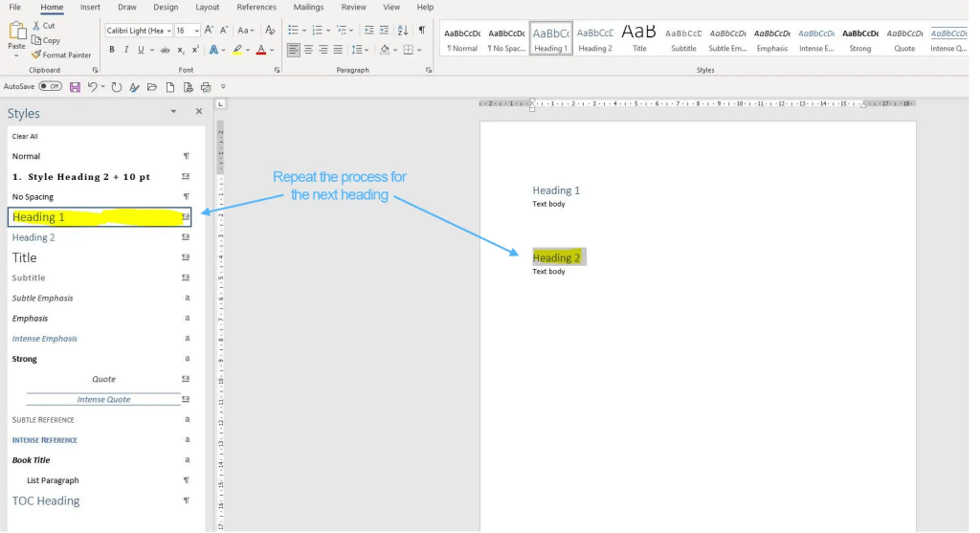Activate the Format Painter brush
Viewport: 980px width, 533px height.
(36, 55)
